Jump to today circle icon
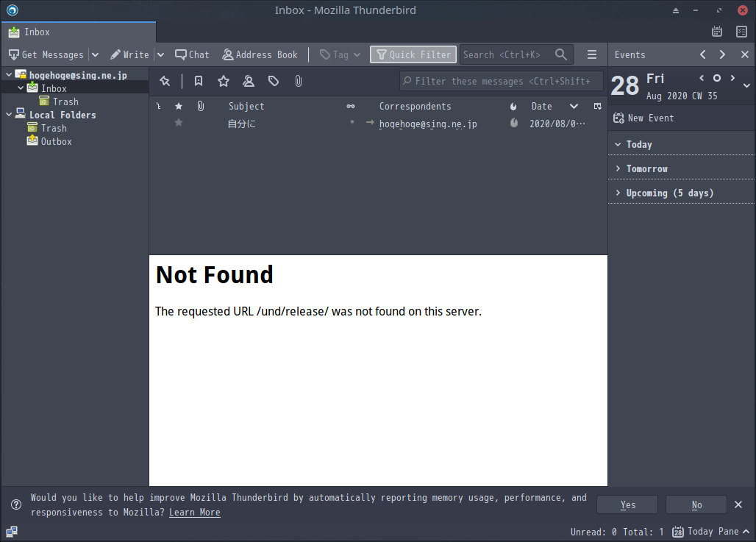The height and width of the screenshot is (542, 756). pyautogui.click(x=717, y=78)
